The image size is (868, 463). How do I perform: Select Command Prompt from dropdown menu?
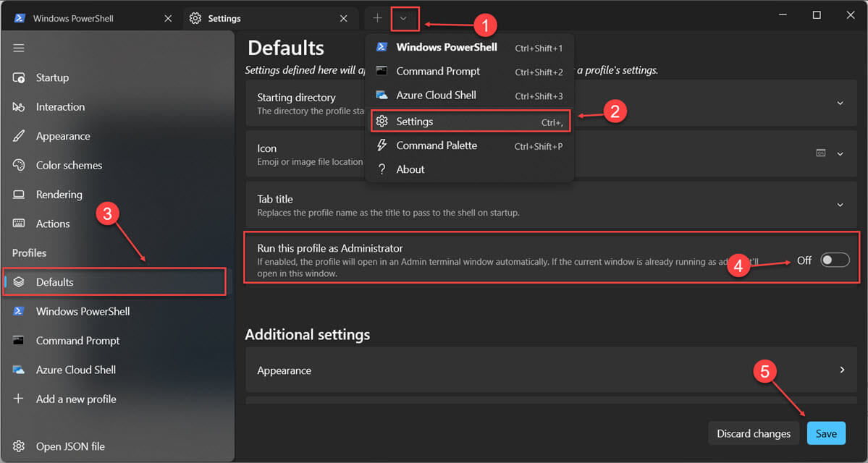(469, 72)
